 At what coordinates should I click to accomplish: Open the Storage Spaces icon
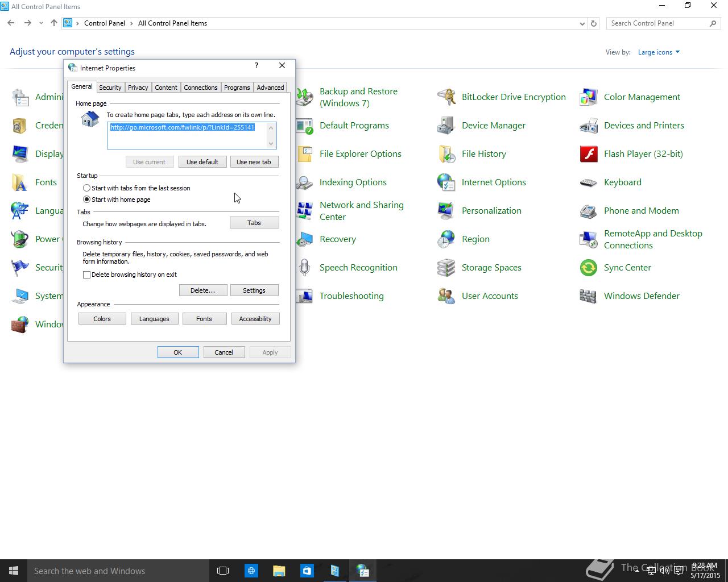tap(446, 268)
